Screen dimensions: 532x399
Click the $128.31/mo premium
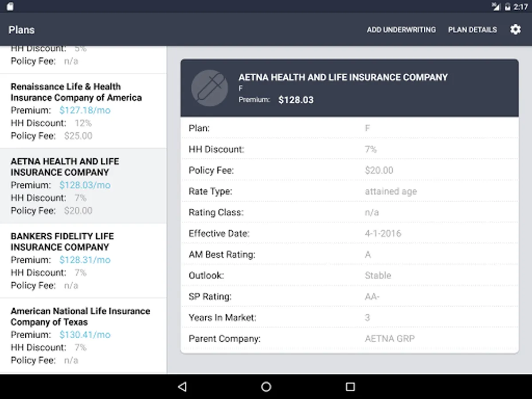tap(85, 260)
